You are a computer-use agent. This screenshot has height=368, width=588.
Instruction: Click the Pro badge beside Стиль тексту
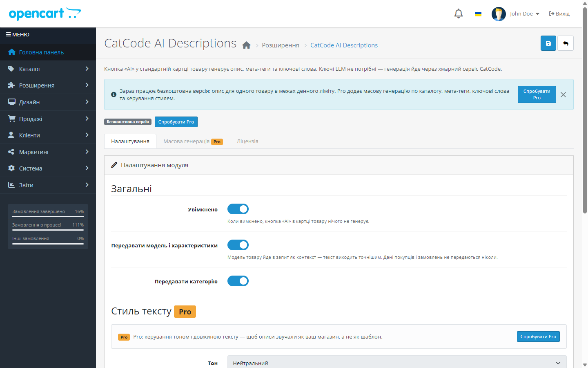(185, 312)
